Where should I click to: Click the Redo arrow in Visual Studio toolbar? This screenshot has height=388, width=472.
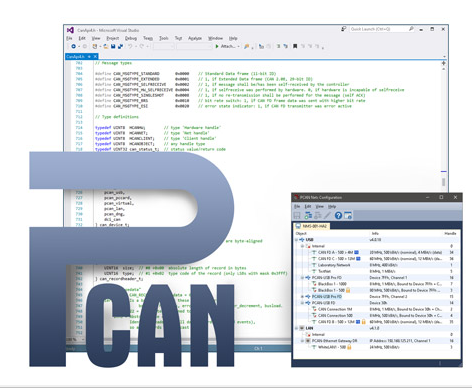pyautogui.click(x=142, y=46)
